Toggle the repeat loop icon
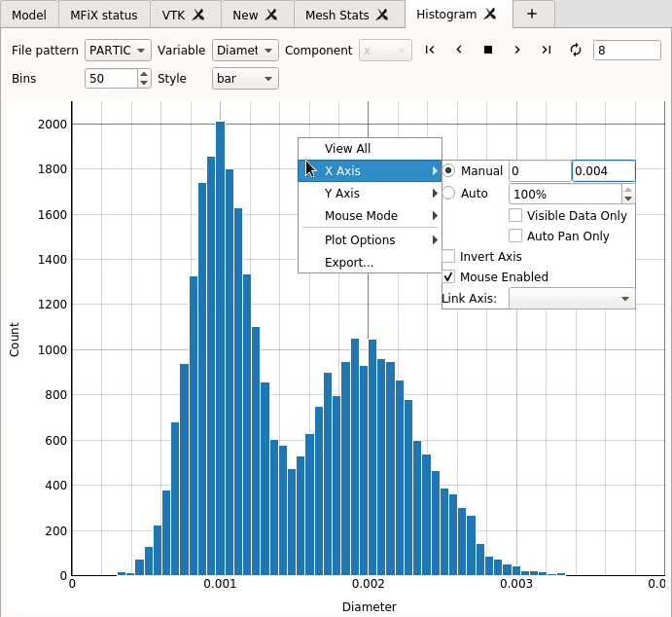Screen dimensions: 672x617 tap(576, 50)
